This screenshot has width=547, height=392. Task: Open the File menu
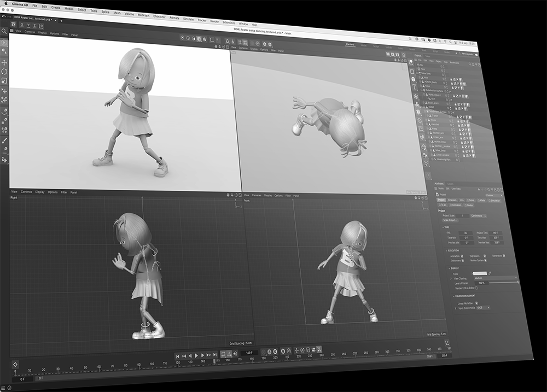pyautogui.click(x=34, y=5)
